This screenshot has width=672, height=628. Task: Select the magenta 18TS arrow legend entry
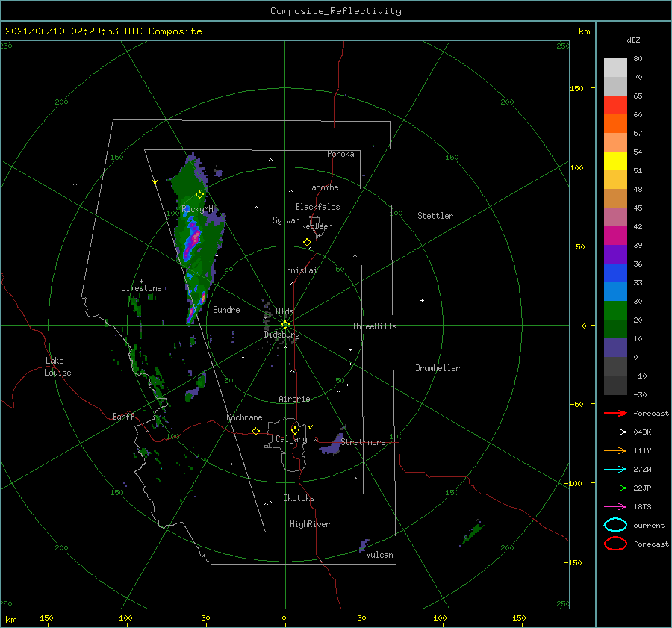click(x=615, y=507)
